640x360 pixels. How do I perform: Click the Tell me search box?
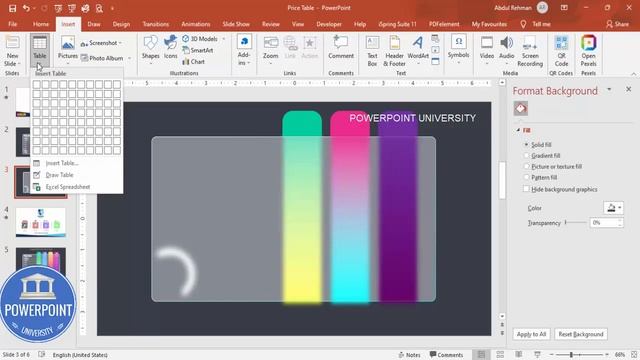(536, 24)
